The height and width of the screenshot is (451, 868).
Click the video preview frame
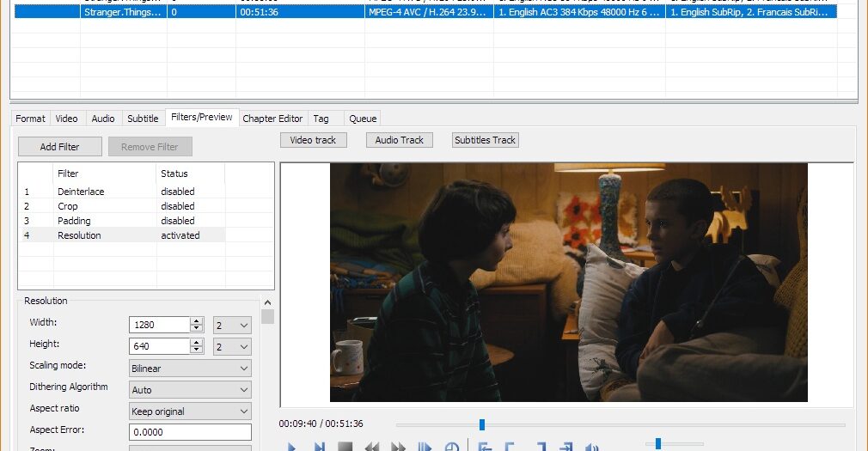pyautogui.click(x=569, y=283)
